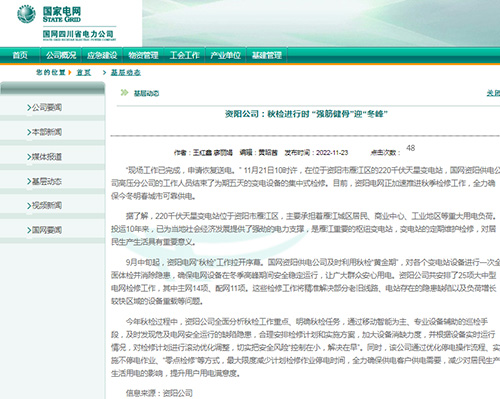Image resolution: width=500 pixels, height=399 pixels.
Task: Open 基建管理 in the navigation bar
Action: [267, 55]
